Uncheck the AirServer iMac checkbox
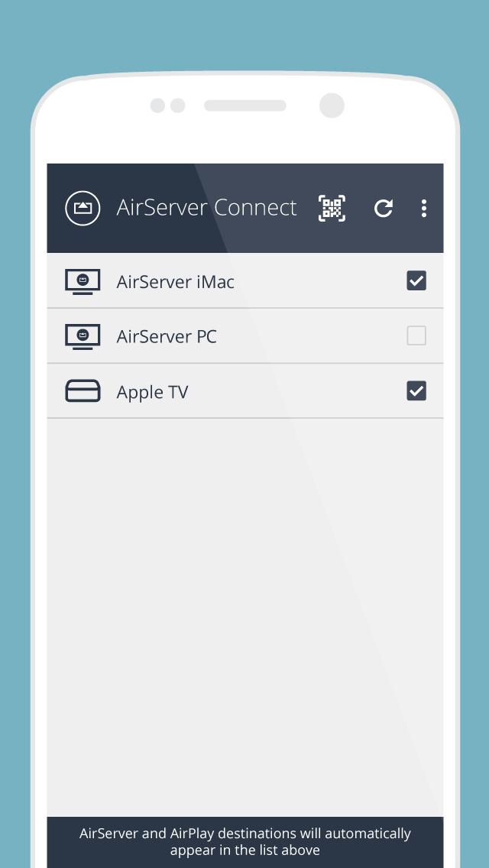 click(416, 280)
